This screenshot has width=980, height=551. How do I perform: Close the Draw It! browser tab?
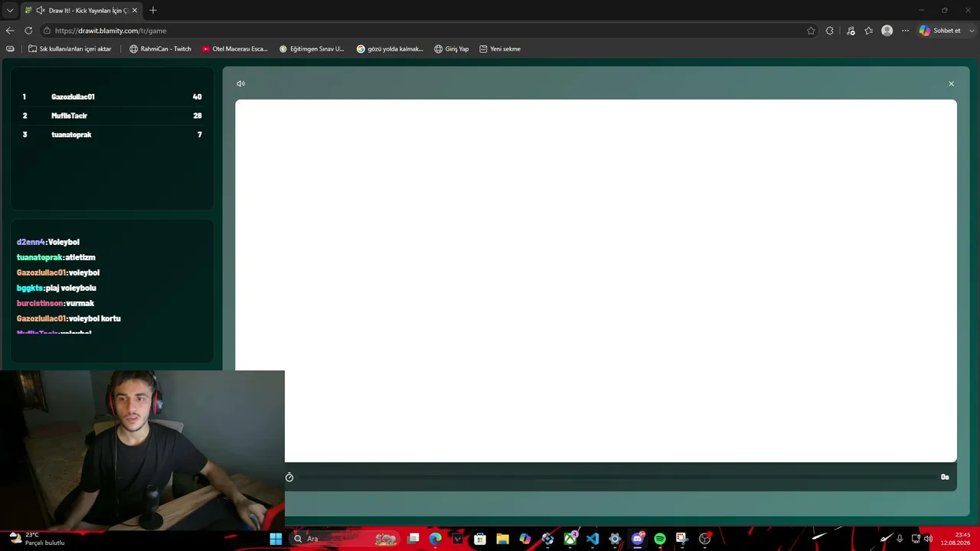click(135, 11)
